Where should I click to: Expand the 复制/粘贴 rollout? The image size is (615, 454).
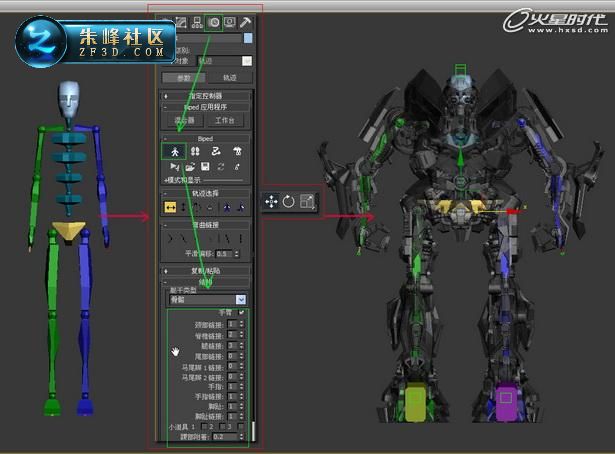tap(205, 271)
